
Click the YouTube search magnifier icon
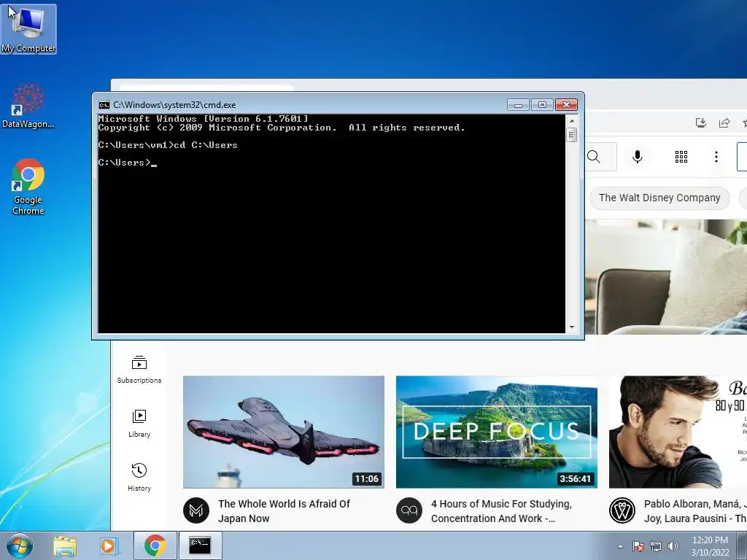(594, 157)
